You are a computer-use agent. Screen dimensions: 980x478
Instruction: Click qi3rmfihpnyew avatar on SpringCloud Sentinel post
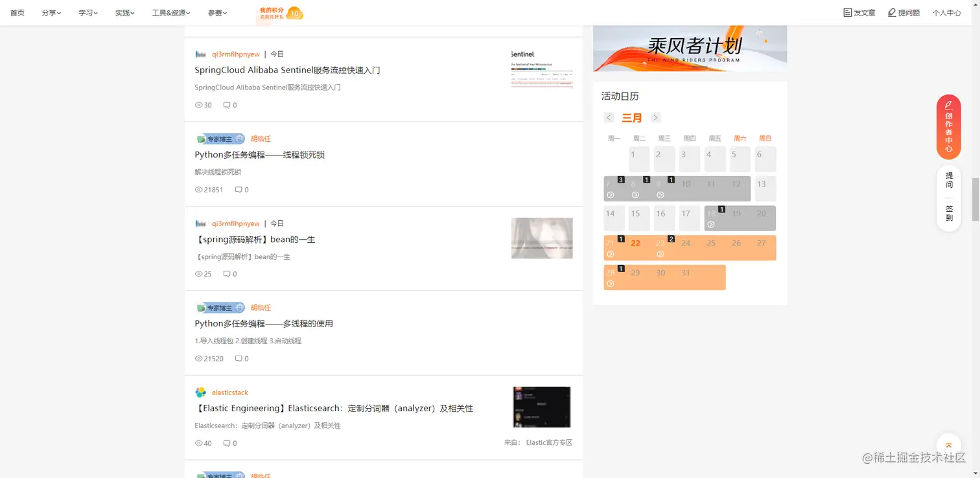pos(201,54)
